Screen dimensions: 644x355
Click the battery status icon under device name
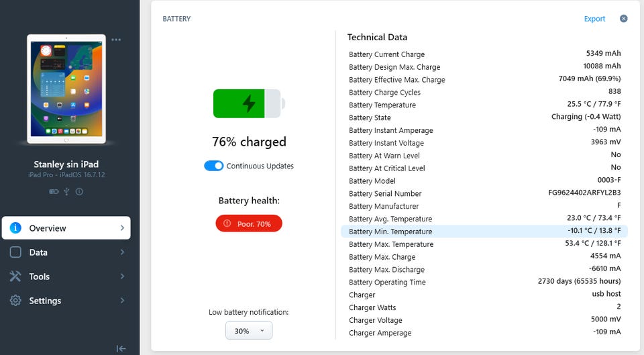pyautogui.click(x=54, y=192)
